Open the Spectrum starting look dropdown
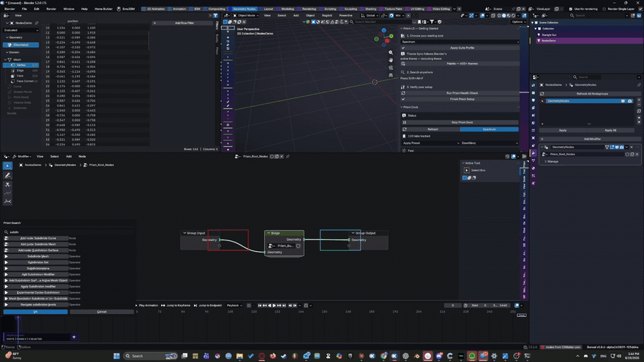This screenshot has width=644, height=362. (460, 42)
